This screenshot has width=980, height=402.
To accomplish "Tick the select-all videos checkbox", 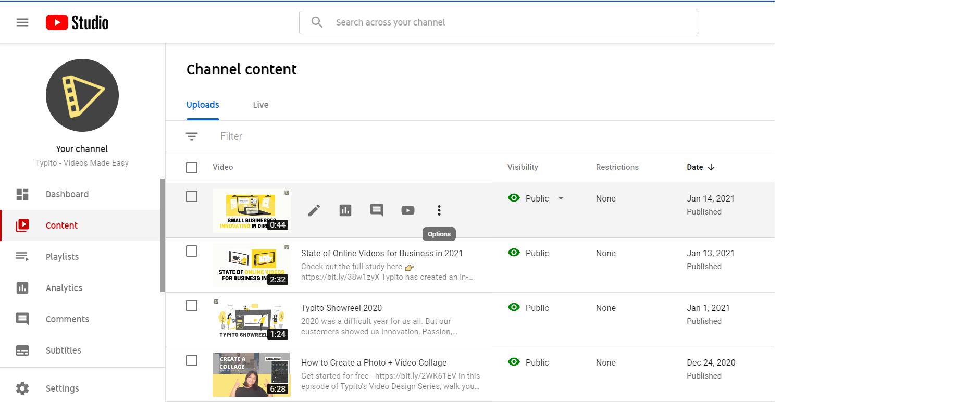I will (x=192, y=168).
